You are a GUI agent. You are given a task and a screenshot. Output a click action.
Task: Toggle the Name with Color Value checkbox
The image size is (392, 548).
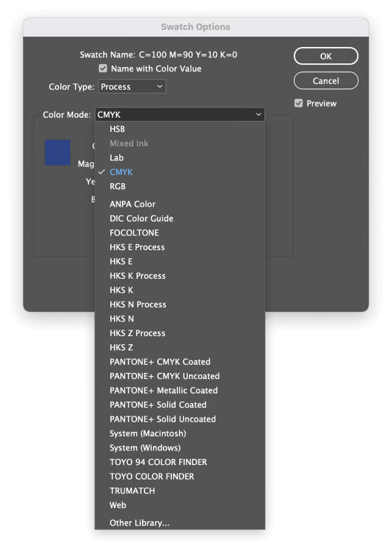(x=103, y=68)
